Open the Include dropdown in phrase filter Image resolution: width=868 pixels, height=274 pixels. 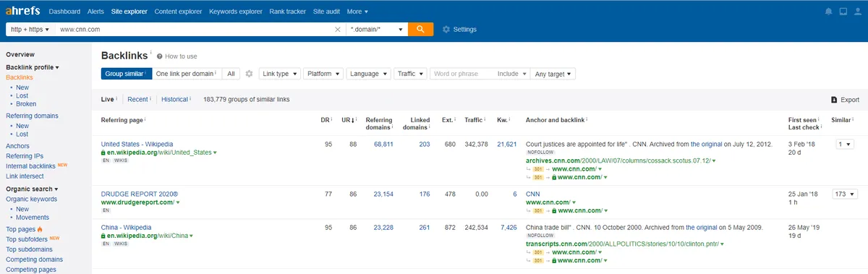(x=511, y=74)
